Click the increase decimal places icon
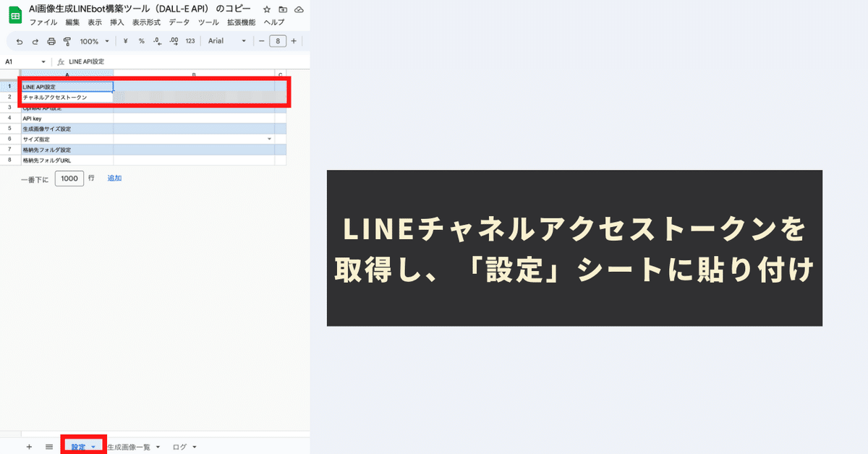 click(x=172, y=40)
